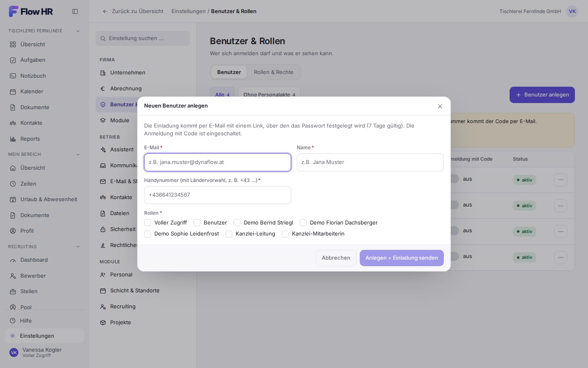Collapse the Mein Bereich section chevron

point(78,155)
